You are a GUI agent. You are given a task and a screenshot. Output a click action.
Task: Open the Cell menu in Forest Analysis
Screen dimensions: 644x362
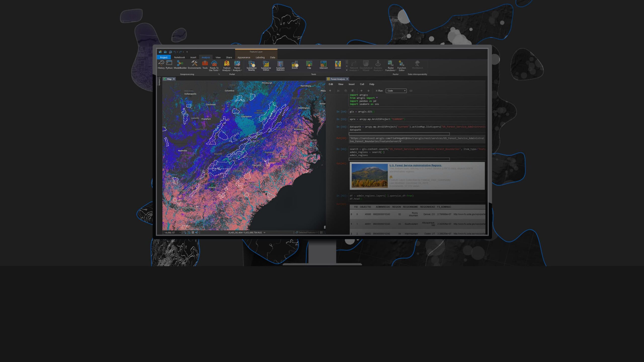click(x=362, y=84)
